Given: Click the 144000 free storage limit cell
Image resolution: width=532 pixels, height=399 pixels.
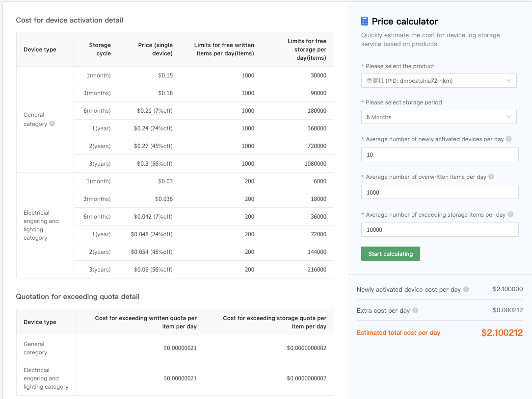Looking at the screenshot, I should point(317,251).
